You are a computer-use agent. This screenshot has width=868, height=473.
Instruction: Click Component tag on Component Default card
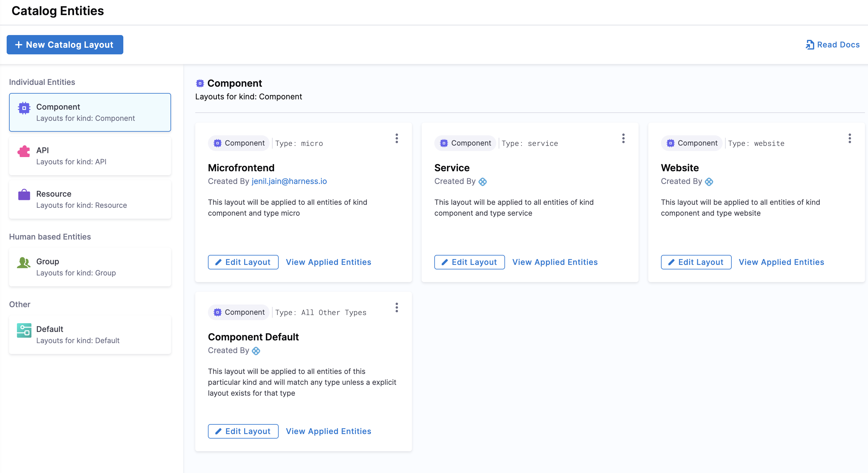239,312
